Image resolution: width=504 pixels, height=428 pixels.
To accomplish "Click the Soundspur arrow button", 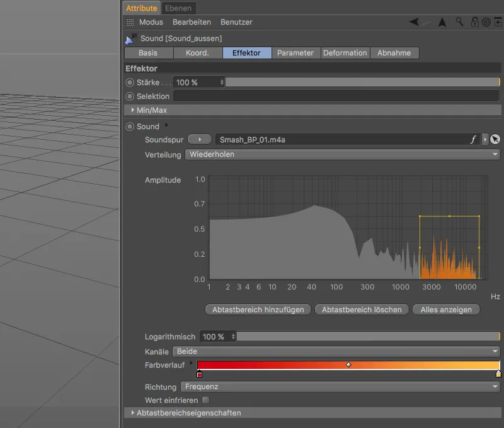I will point(200,139).
